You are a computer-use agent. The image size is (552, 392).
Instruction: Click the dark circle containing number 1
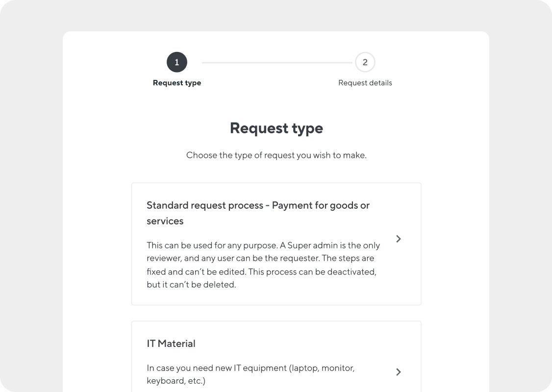pyautogui.click(x=177, y=62)
